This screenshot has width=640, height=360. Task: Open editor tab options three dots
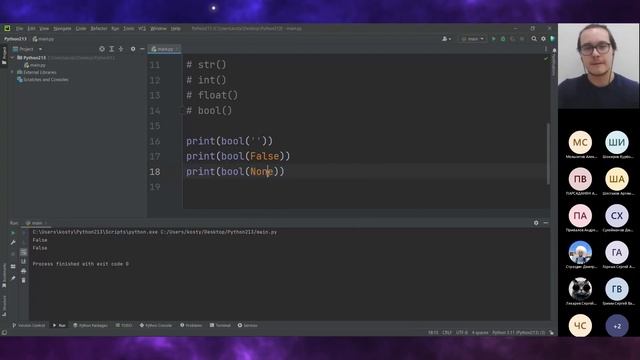546,49
